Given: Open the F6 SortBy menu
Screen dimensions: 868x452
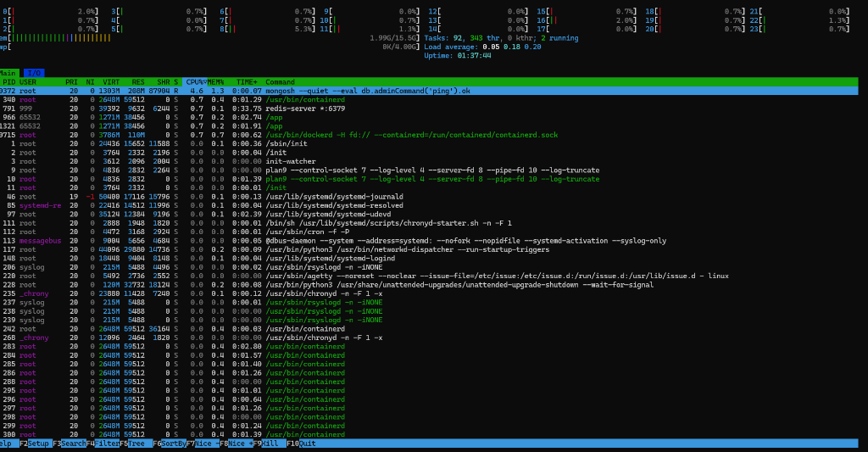Looking at the screenshot, I should click(169, 444).
